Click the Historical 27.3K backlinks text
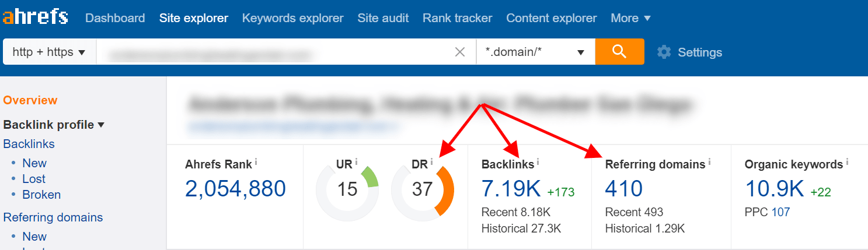868x250 pixels. [x=521, y=229]
